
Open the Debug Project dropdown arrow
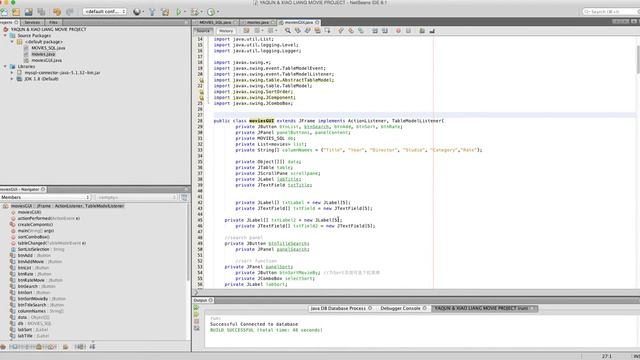pos(201,12)
